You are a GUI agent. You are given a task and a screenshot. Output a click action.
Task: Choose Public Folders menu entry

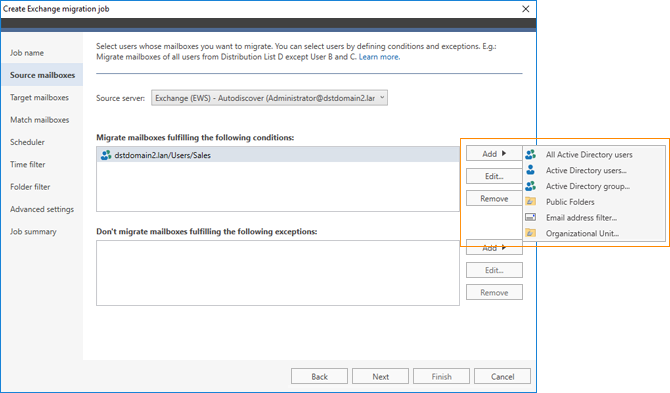594,202
